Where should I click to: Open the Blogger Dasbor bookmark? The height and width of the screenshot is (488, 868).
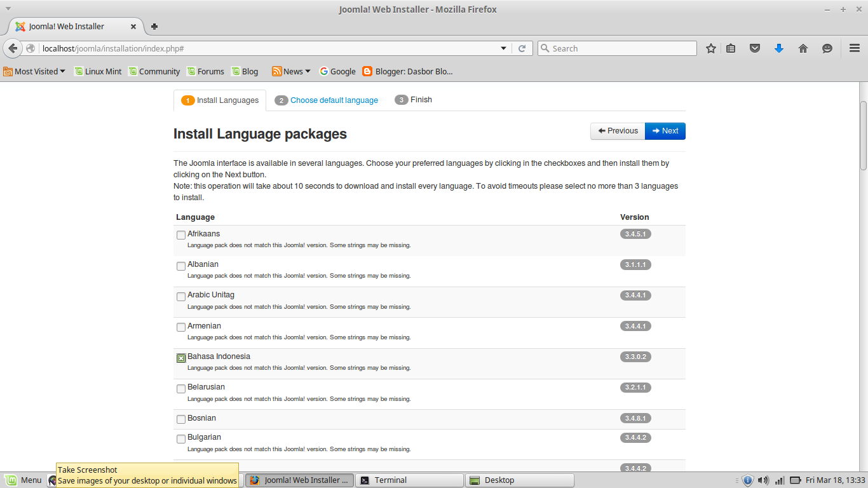point(407,71)
